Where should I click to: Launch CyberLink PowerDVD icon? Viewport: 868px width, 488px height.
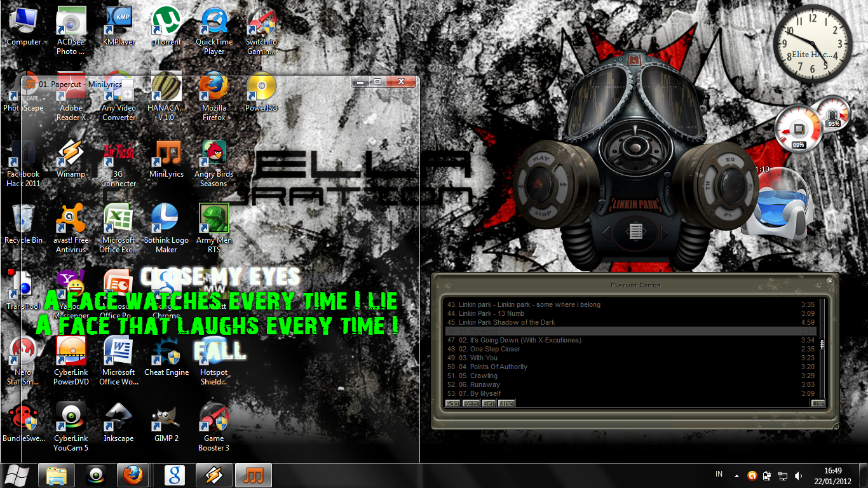click(71, 361)
